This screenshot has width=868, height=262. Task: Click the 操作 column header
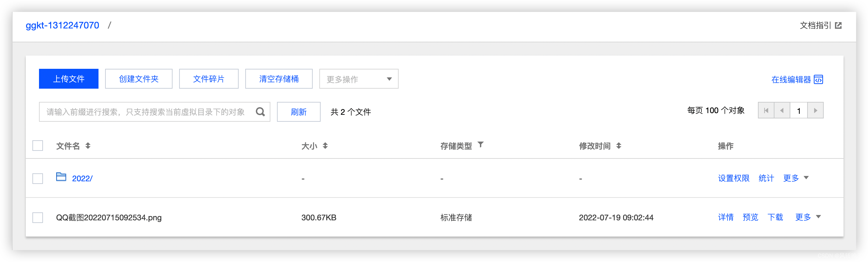[x=726, y=146]
